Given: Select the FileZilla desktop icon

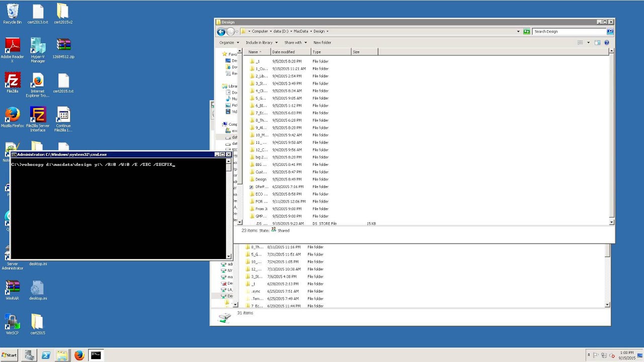Looking at the screenshot, I should pyautogui.click(x=13, y=83).
